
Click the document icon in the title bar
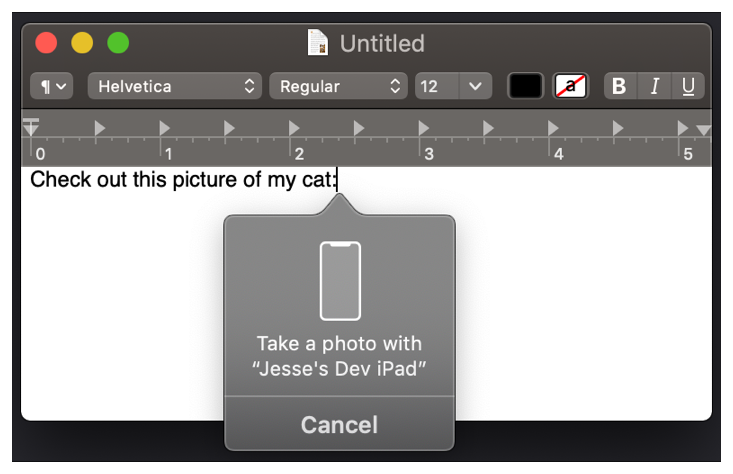click(318, 43)
